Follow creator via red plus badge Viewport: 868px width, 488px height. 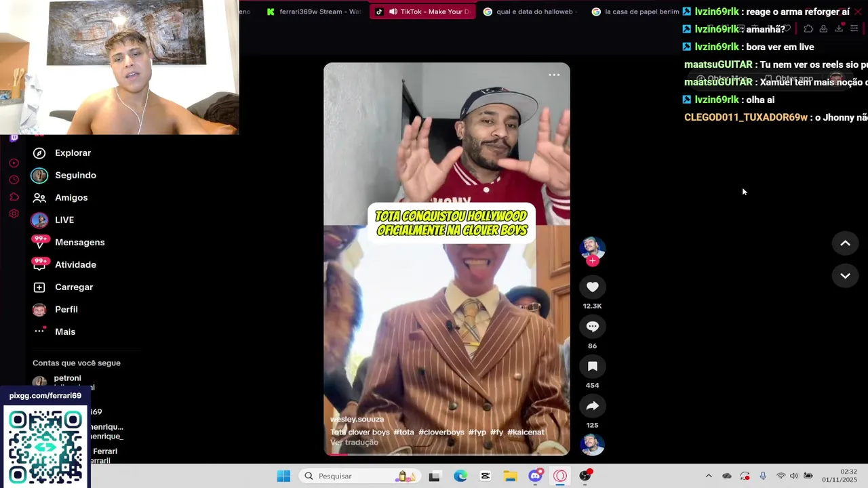coord(592,261)
